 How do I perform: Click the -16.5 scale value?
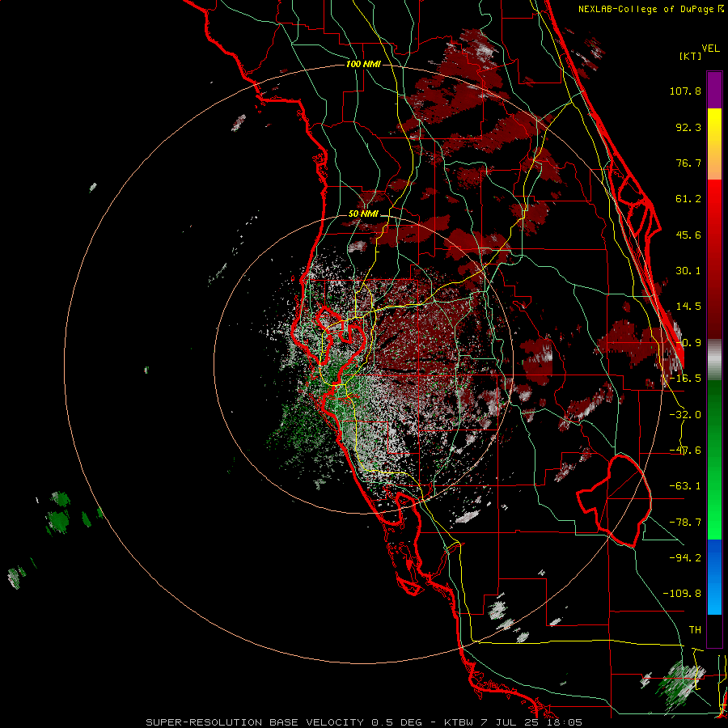[x=685, y=379]
